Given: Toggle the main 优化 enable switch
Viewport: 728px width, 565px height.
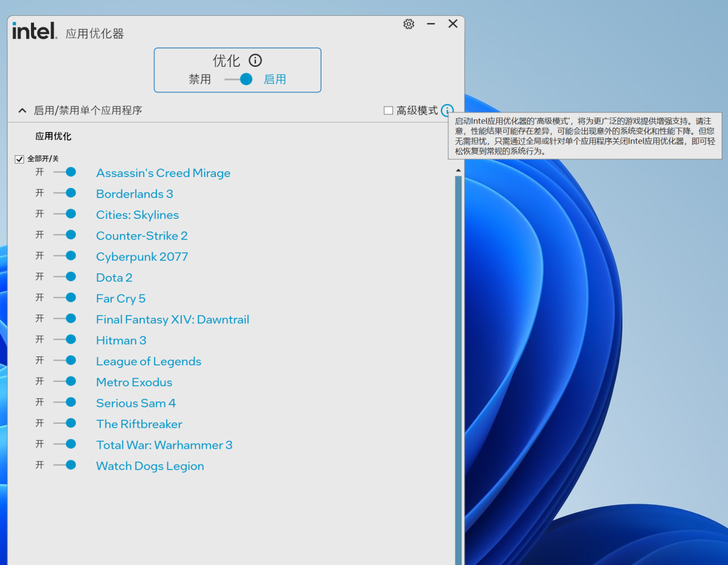Looking at the screenshot, I should pyautogui.click(x=238, y=79).
